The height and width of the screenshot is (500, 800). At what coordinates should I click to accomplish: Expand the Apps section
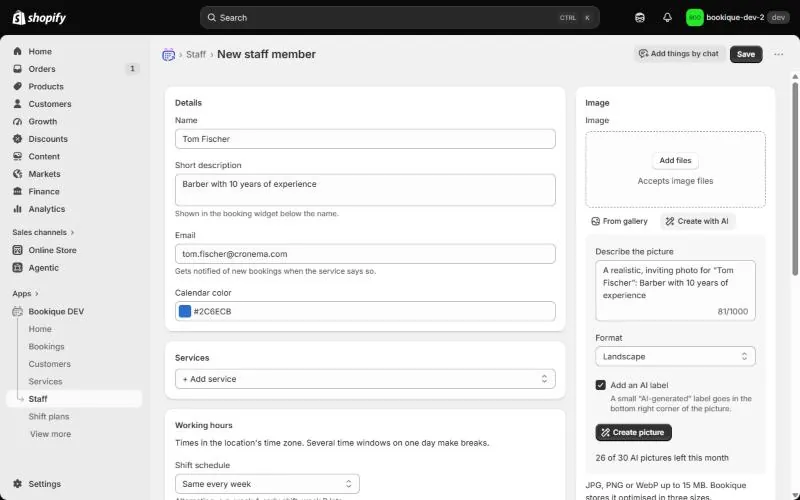point(26,293)
